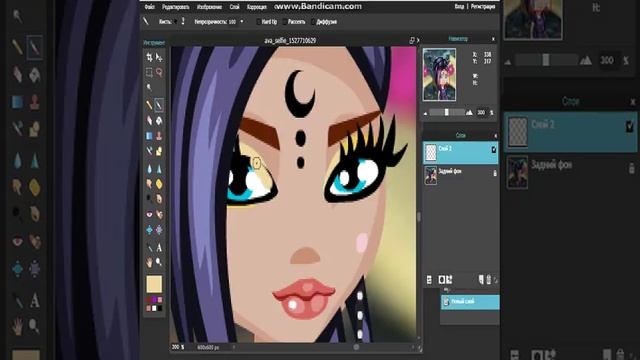Enable the Hard tip checkbox
This screenshot has height=360, width=640.
point(258,22)
